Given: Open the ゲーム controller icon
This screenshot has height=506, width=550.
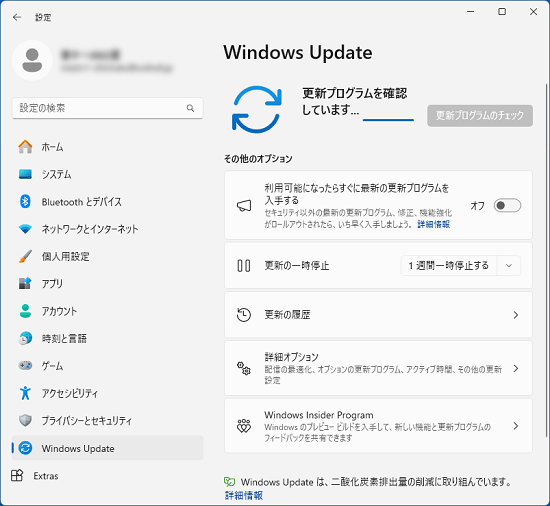Looking at the screenshot, I should click(25, 365).
